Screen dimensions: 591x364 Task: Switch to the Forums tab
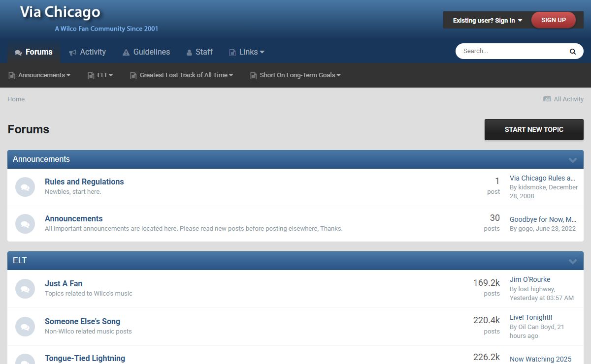pos(33,52)
